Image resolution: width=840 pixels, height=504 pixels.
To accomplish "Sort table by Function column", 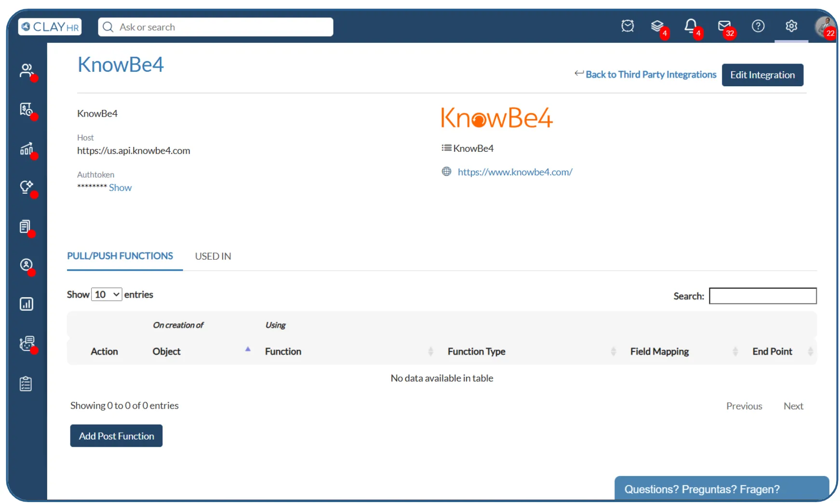I will (283, 351).
